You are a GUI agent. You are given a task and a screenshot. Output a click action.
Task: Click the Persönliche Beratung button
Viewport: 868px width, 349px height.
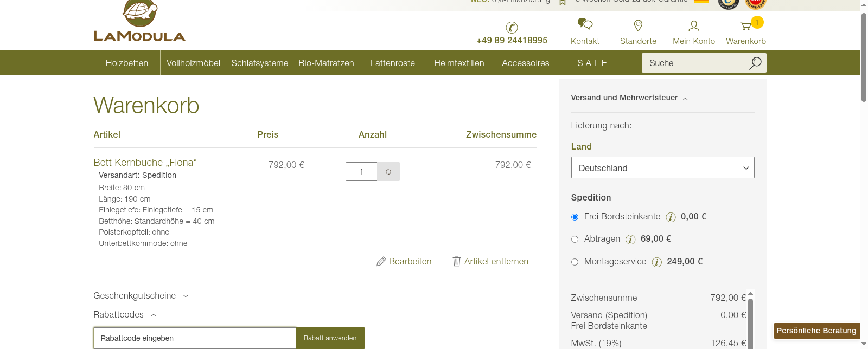coord(816,331)
